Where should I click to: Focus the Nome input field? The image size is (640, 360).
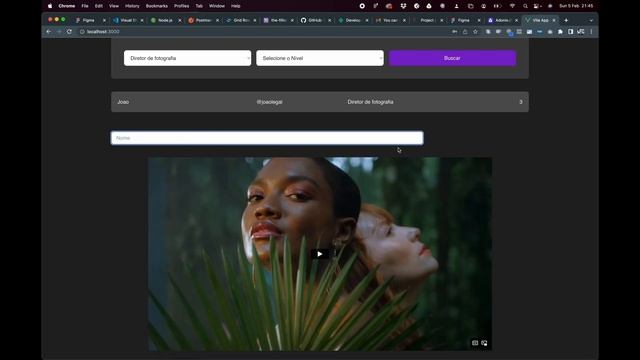click(x=267, y=138)
